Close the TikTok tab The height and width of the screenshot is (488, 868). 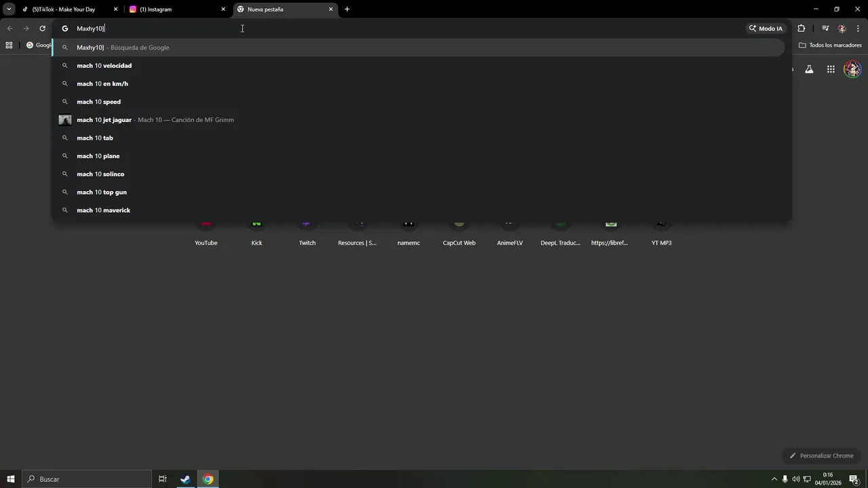[x=115, y=9]
